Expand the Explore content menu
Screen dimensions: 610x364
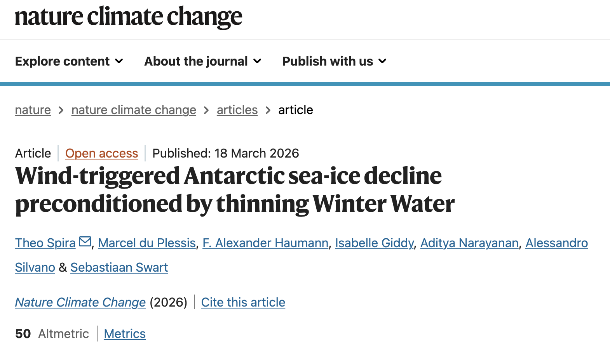coord(69,61)
